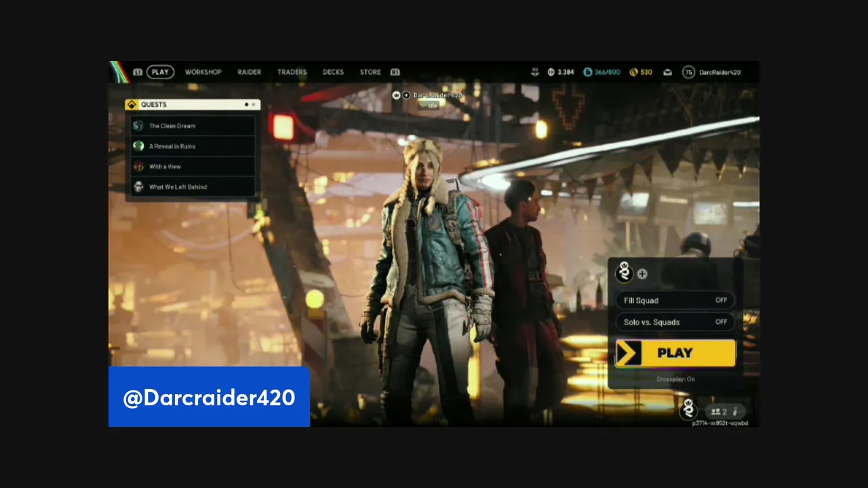Select the second page dot in Quests header

tap(254, 104)
